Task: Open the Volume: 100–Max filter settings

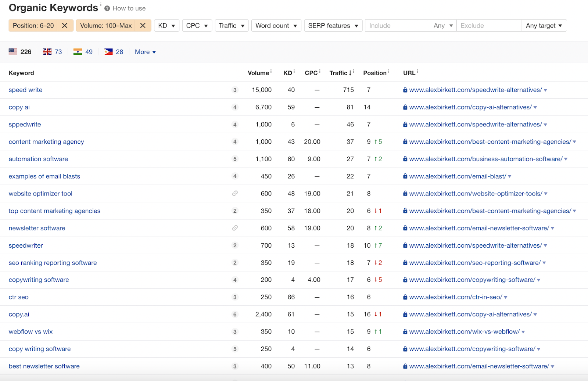Action: (x=106, y=26)
